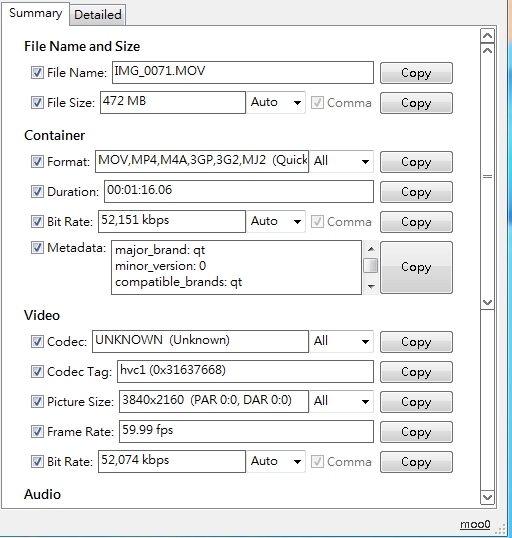Screen dimensions: 512x538
Task: Click the Metadata scroll up arrow
Action: pos(371,249)
